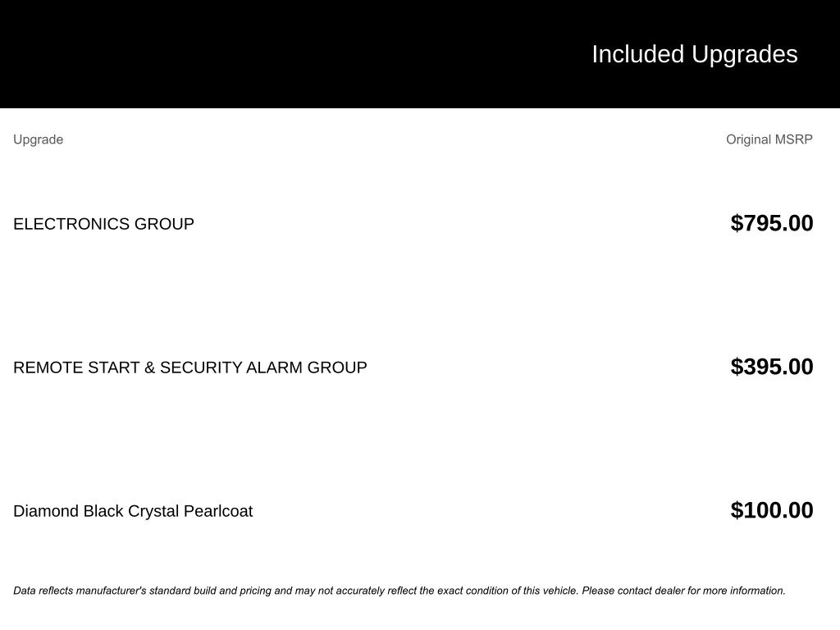Click the ELECTRONICS GROUP upgrade name
The image size is (840, 630).
click(104, 224)
